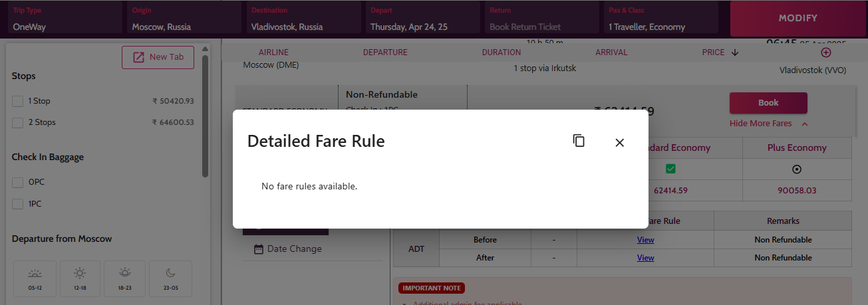Select the 12-18 sun departure time icon
The height and width of the screenshot is (305, 868).
coord(80,273)
